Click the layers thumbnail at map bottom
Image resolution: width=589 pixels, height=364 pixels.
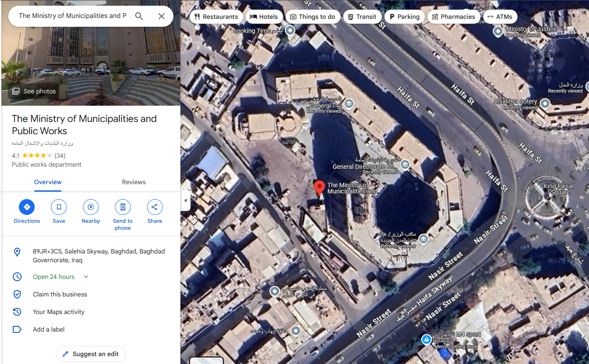(x=206, y=360)
